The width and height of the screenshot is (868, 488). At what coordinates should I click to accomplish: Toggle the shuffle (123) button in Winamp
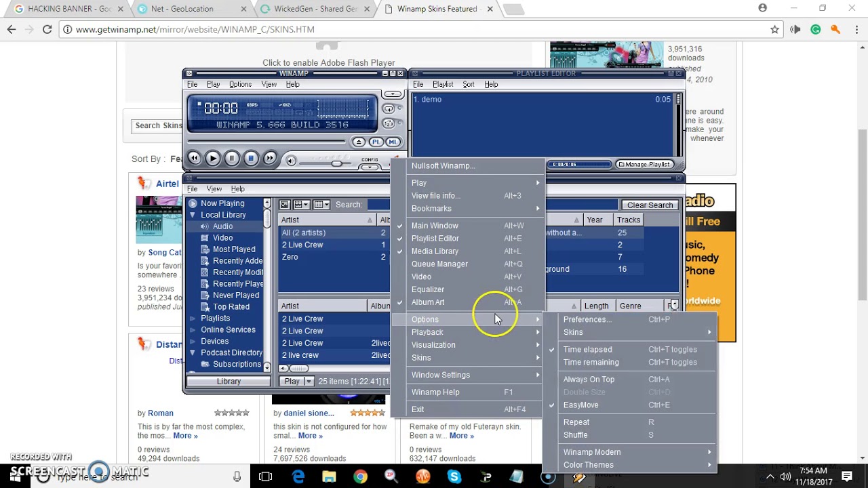pos(389,124)
